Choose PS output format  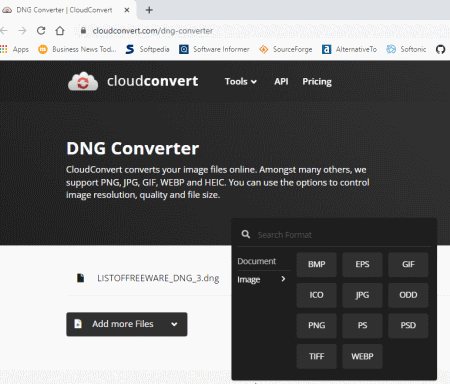362,325
